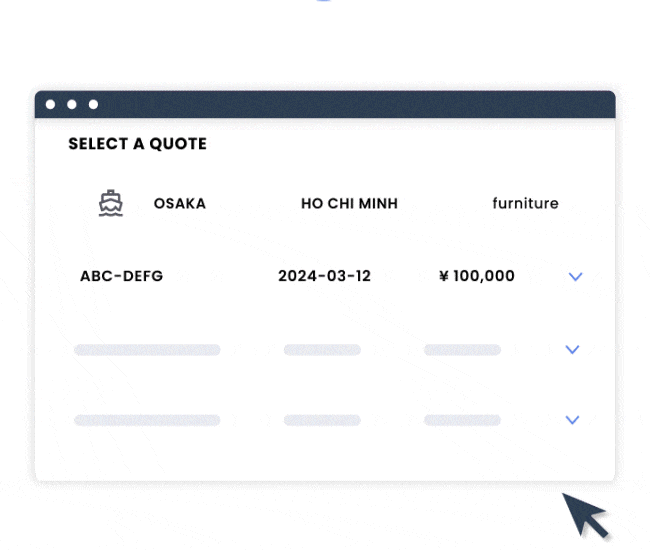This screenshot has width=650, height=550.
Task: Expand the ABC-DEFG quote row chevron
Action: click(x=575, y=277)
